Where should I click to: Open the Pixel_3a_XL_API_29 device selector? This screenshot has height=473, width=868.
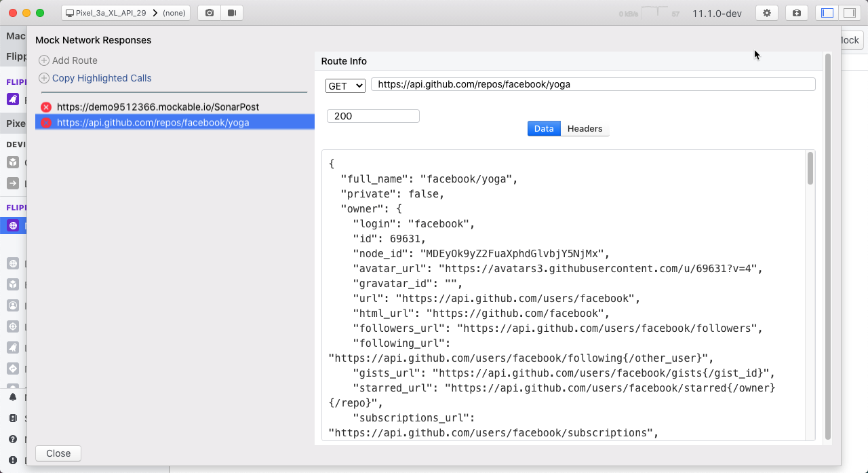(125, 13)
